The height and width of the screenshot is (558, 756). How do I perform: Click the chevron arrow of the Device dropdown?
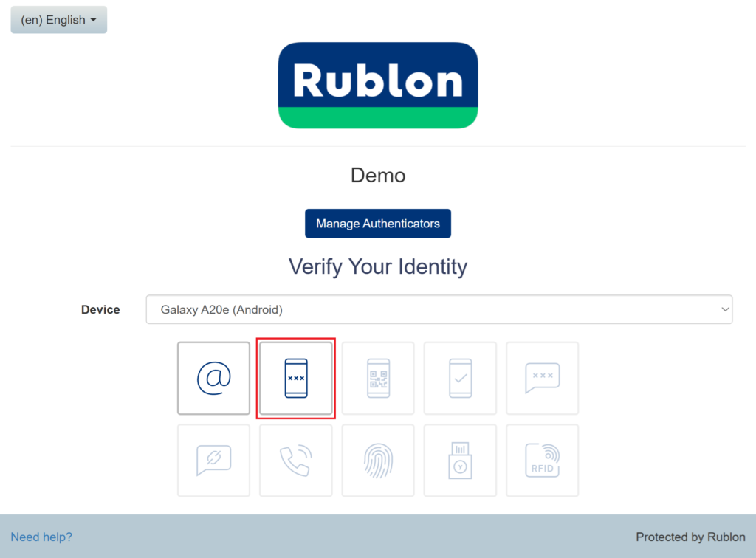point(724,310)
